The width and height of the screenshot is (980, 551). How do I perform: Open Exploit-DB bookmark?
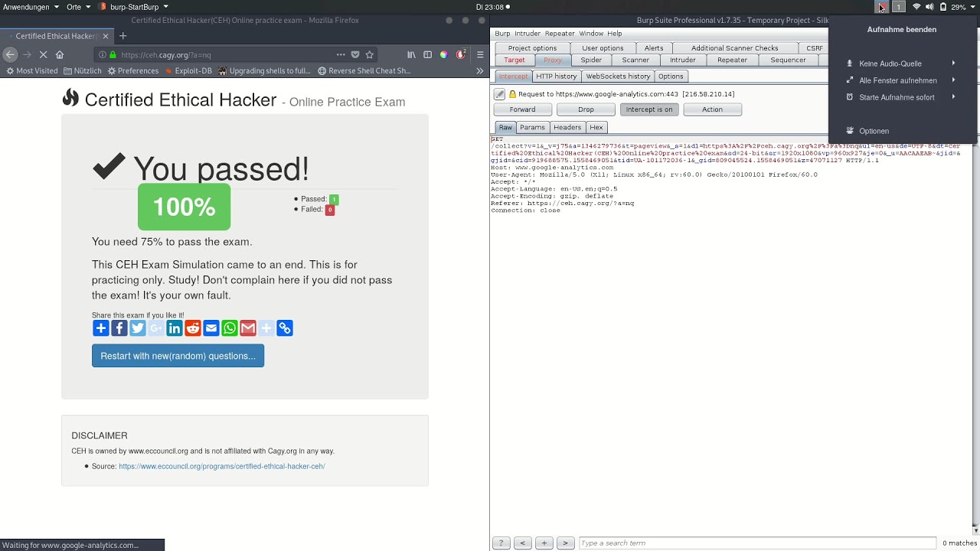point(188,70)
